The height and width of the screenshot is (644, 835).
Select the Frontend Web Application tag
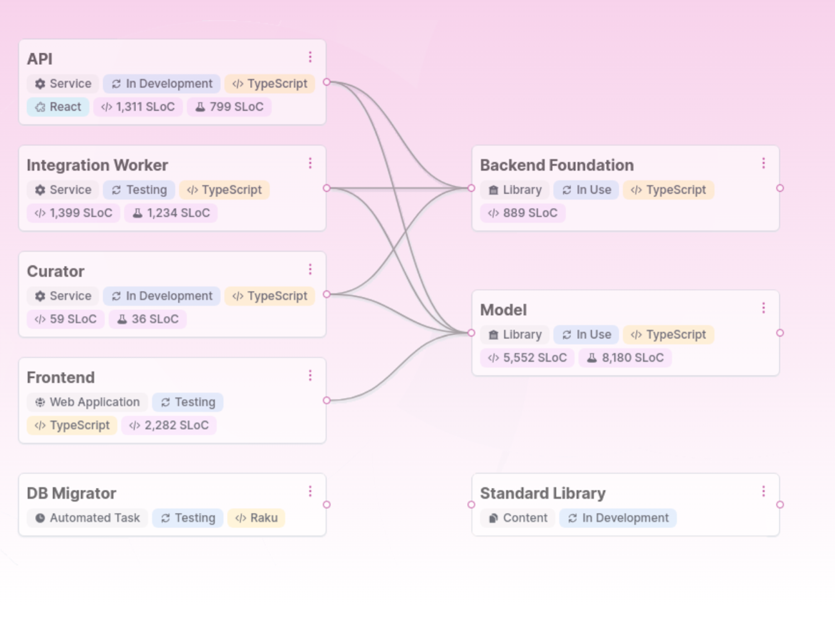click(87, 402)
